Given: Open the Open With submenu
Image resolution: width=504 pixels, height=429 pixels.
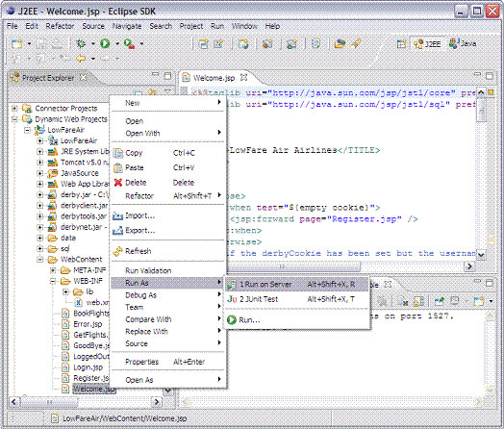Looking at the screenshot, I should coord(167,133).
